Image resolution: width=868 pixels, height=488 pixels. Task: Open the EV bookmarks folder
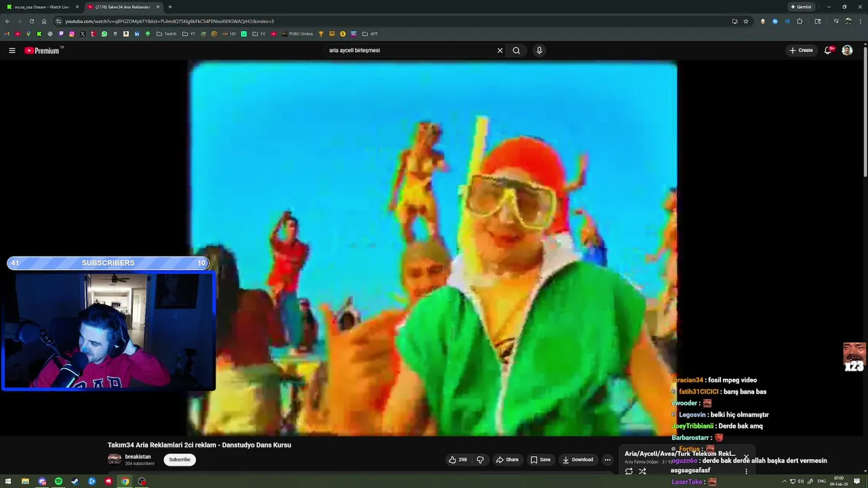259,34
